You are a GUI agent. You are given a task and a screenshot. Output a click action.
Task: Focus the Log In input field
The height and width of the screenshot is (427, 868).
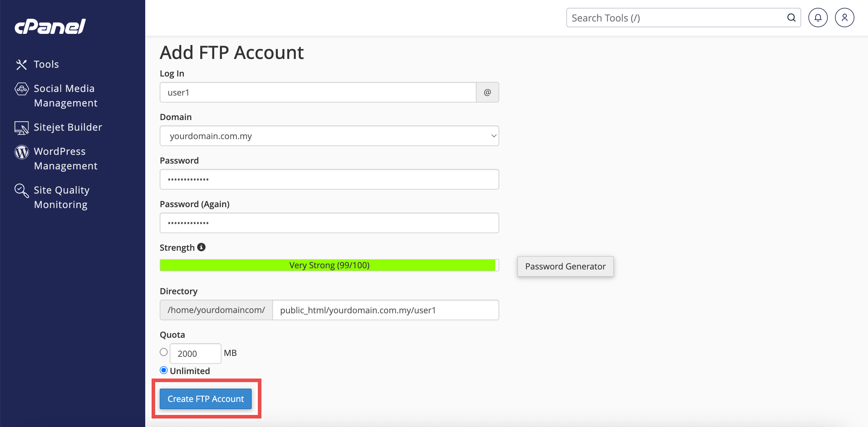point(318,92)
